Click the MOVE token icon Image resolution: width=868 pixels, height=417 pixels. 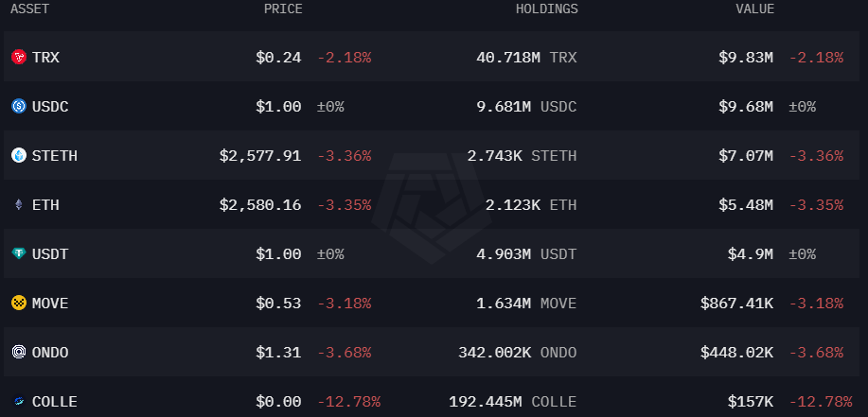click(19, 304)
